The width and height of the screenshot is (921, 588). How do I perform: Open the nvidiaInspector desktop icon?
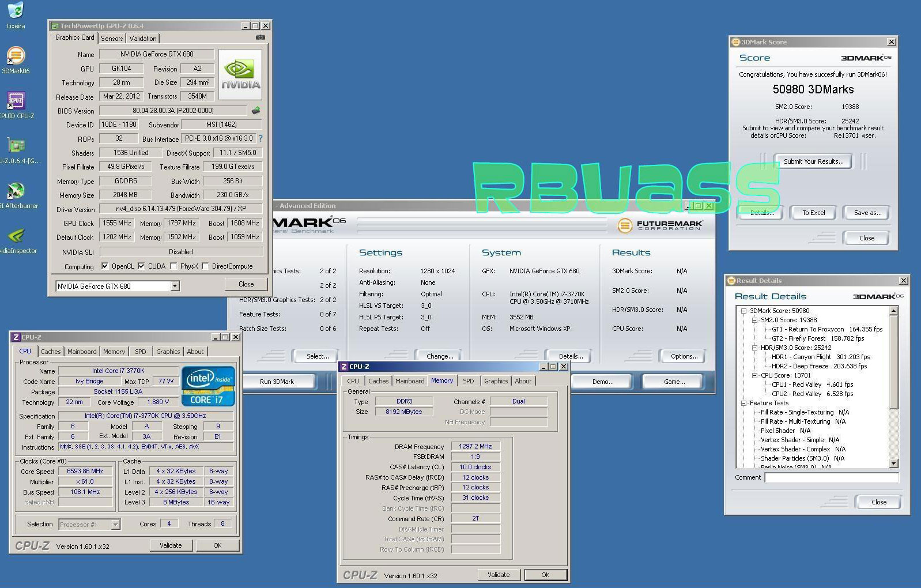coord(17,240)
